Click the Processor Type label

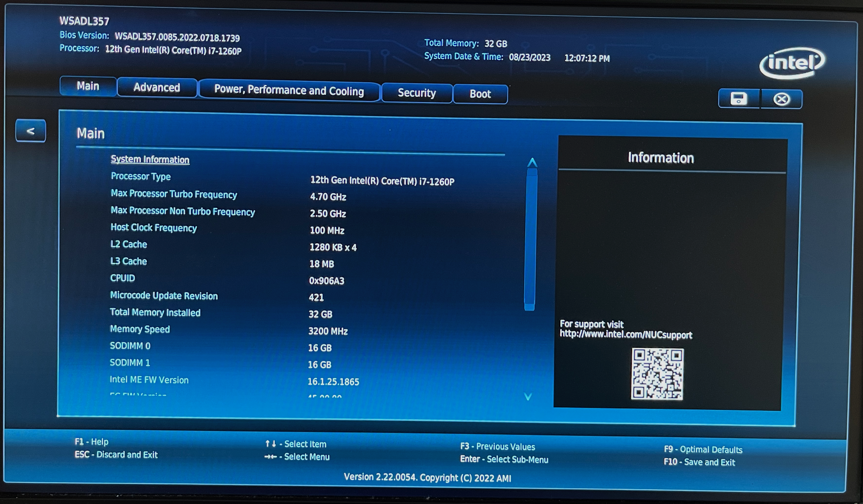point(141,176)
